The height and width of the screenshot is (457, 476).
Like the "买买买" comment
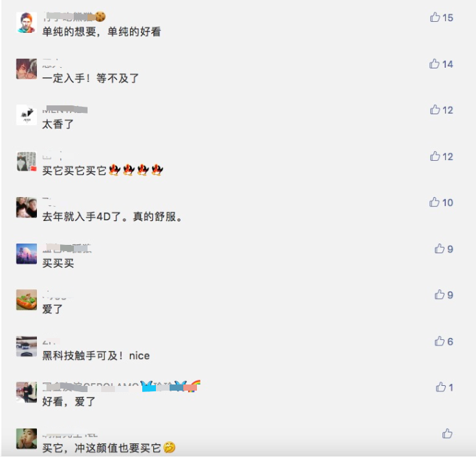coord(439,248)
